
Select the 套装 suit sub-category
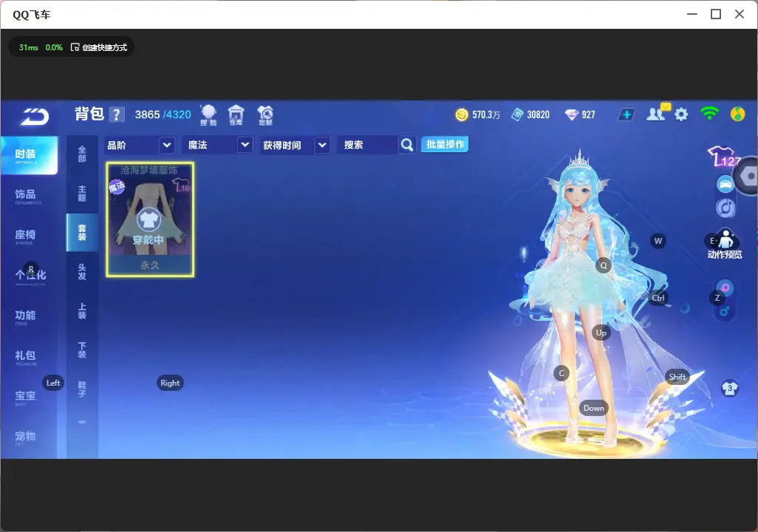click(x=82, y=233)
